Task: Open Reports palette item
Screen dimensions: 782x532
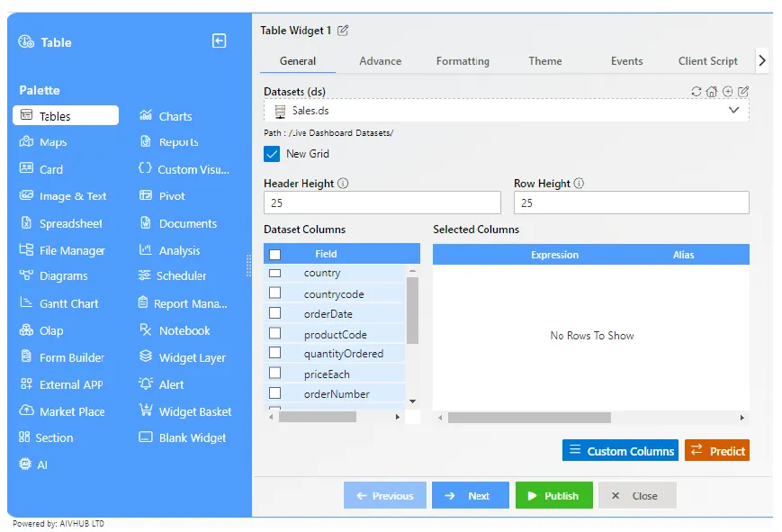Action: pos(169,142)
